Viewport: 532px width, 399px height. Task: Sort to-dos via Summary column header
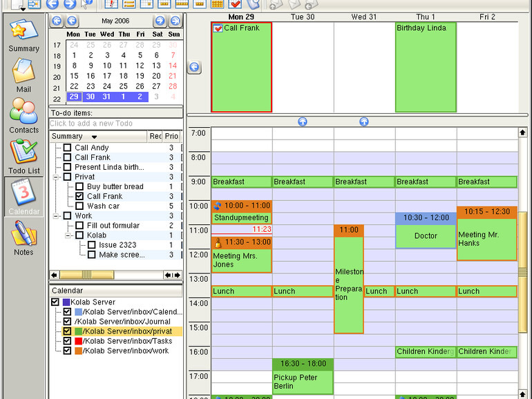pyautogui.click(x=98, y=136)
